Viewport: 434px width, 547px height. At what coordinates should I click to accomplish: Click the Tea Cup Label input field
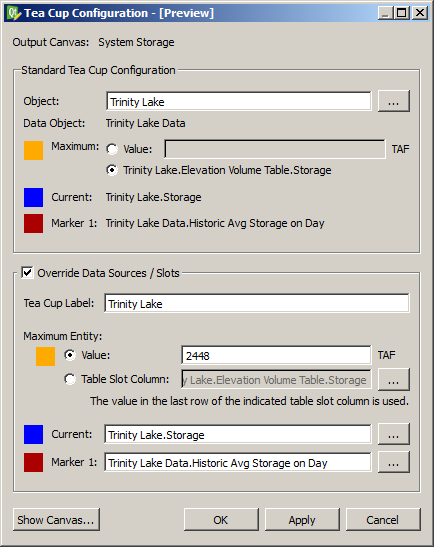pos(257,303)
